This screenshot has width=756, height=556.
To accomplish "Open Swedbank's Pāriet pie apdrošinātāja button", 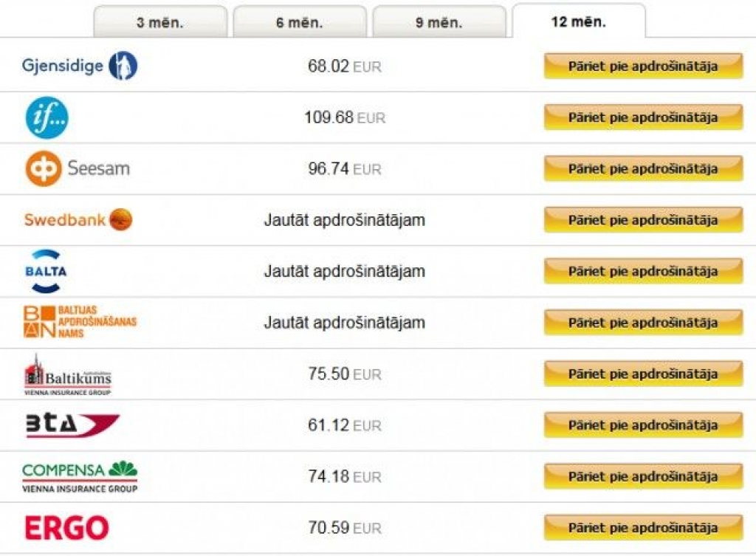I will point(643,220).
